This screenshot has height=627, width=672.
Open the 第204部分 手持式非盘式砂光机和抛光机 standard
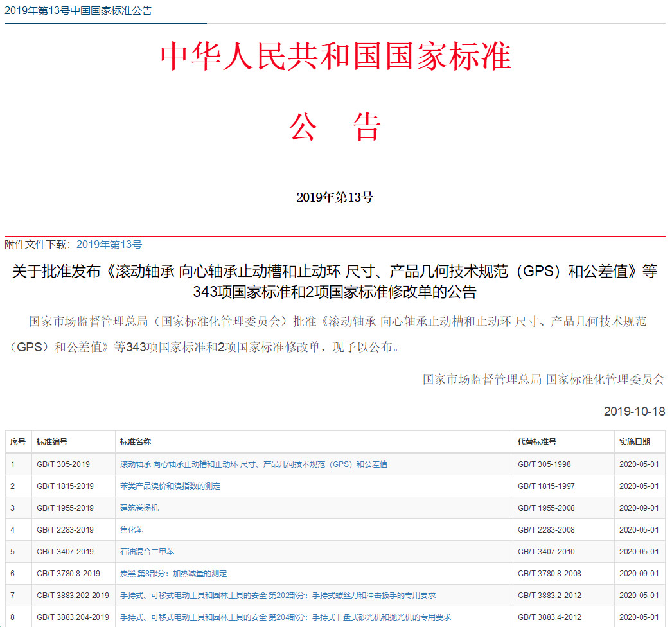point(285,617)
